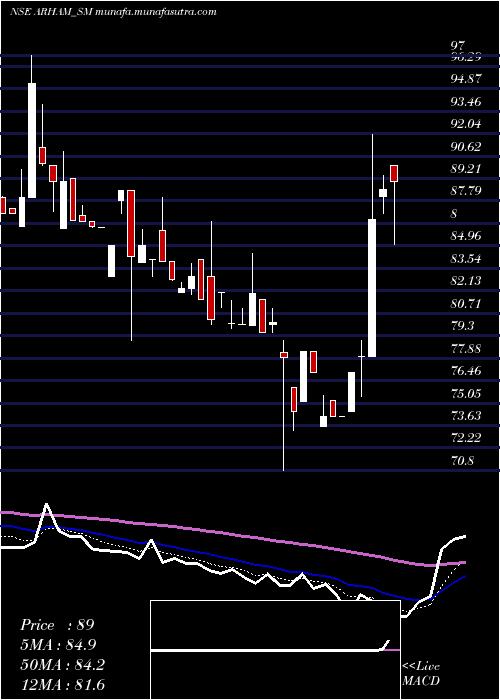The image size is (500, 700).
Task: Click the 79.3 price axis label
Action: pyautogui.click(x=462, y=326)
